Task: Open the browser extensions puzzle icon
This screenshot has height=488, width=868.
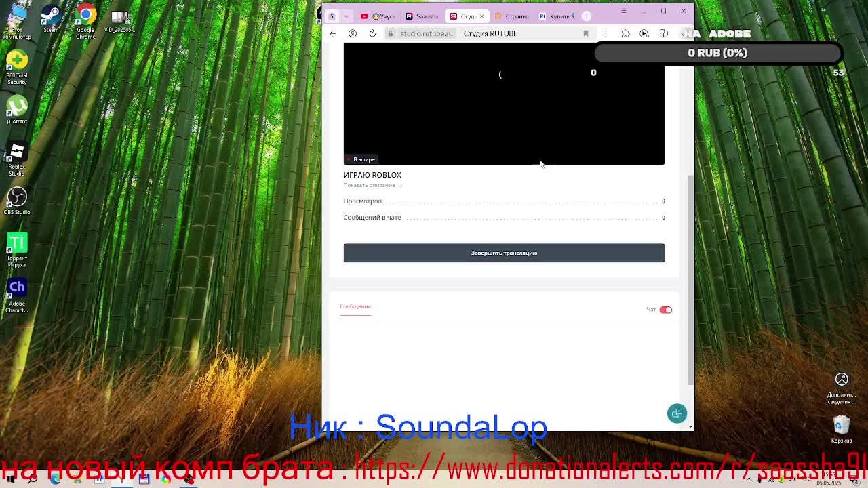Action: point(625,33)
